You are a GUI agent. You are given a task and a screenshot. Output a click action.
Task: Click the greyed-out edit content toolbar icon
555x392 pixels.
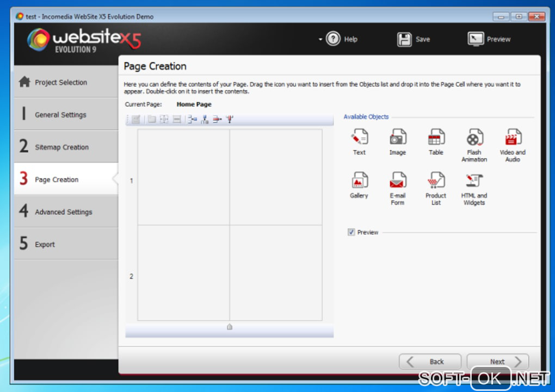pos(136,119)
